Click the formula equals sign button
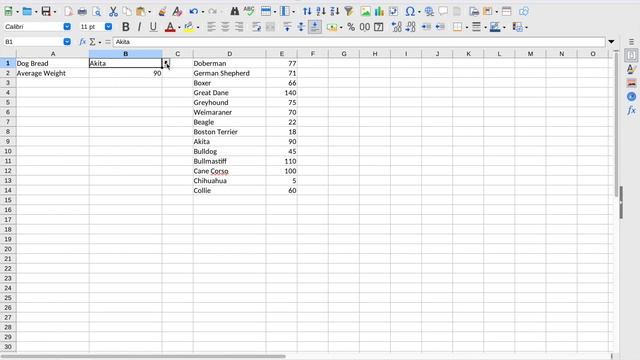 108,42
